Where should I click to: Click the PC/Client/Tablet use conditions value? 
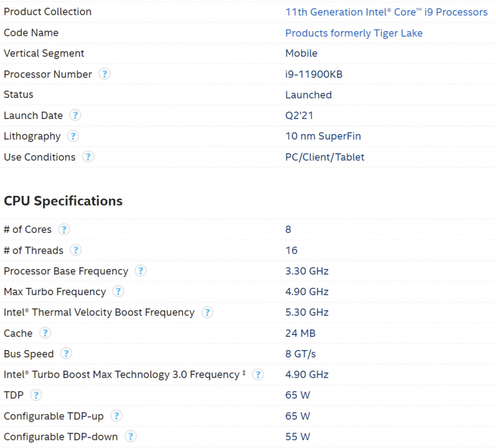click(x=325, y=157)
